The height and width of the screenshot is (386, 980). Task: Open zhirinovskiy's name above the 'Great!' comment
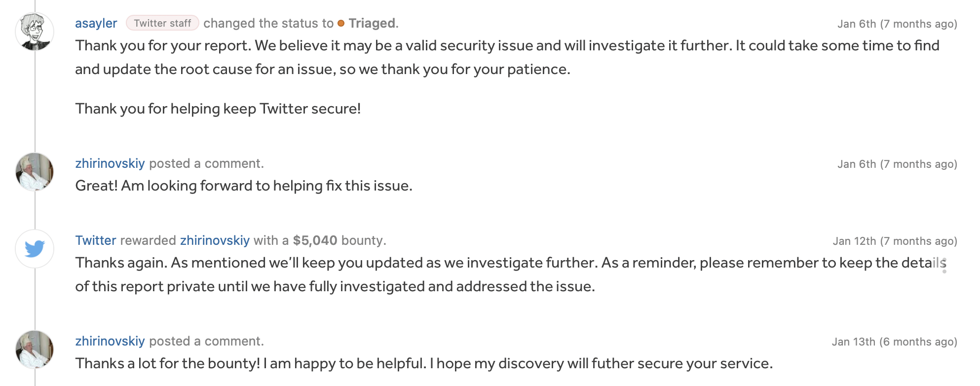point(110,163)
